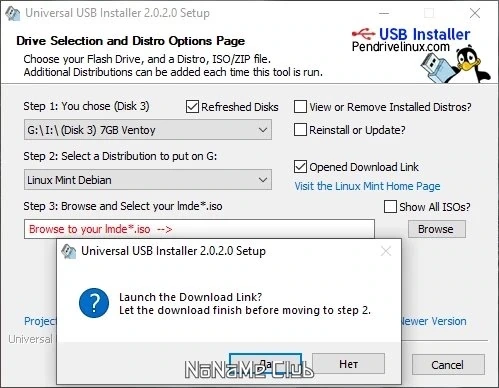
Task: Click the Universal USB Installer title bar icon
Action: (x=13, y=13)
